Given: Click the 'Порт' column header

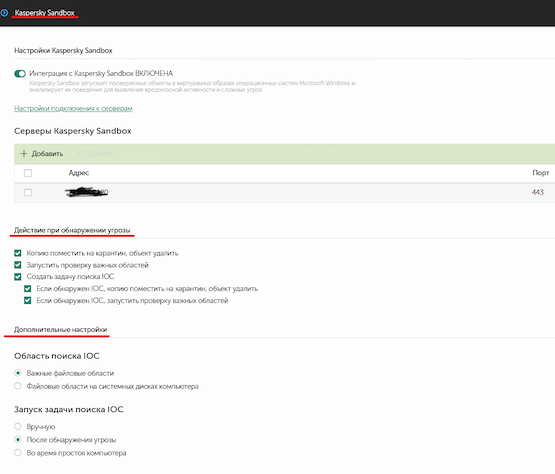Looking at the screenshot, I should point(540,173).
